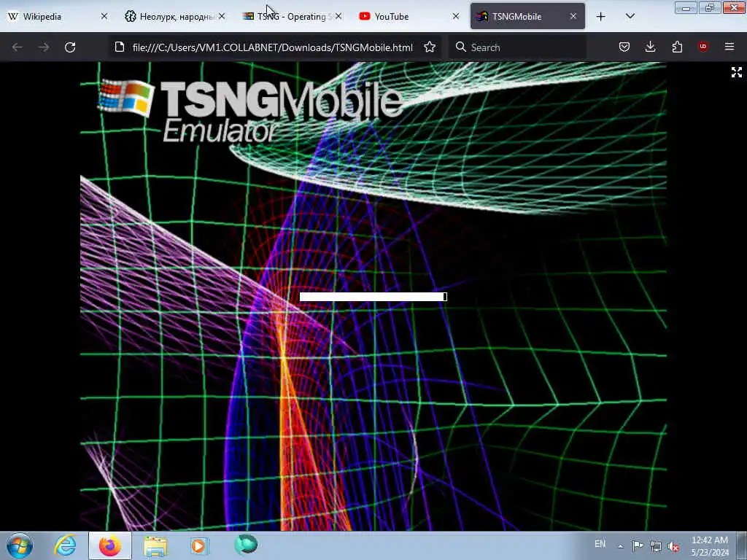Expand the list all tabs dropdown
Image resolution: width=747 pixels, height=560 pixels.
tap(630, 16)
